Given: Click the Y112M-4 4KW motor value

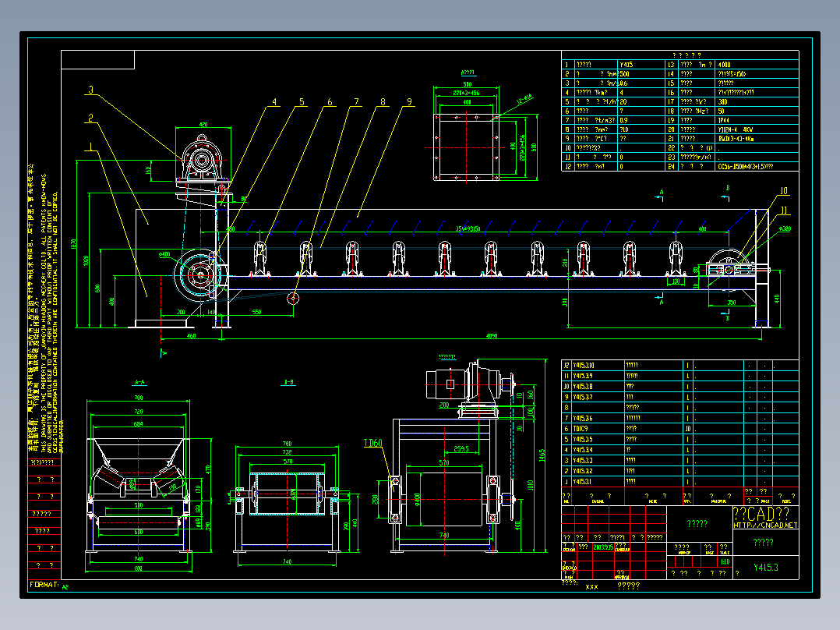Looking at the screenshot, I should (736, 129).
